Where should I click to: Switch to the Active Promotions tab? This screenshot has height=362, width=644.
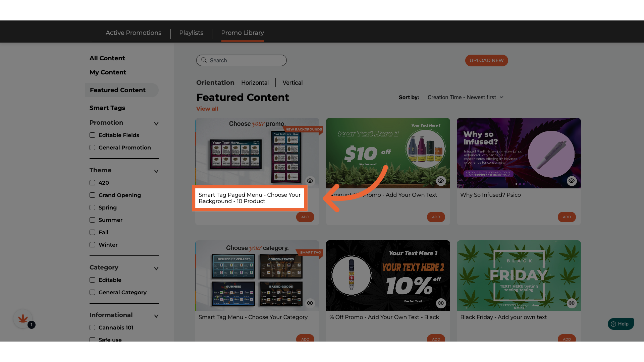[133, 33]
